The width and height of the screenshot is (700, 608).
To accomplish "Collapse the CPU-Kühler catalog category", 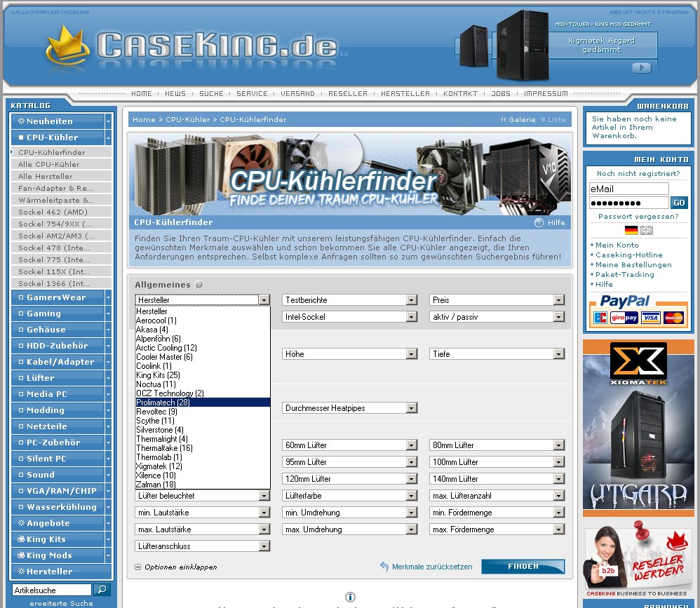I will (x=108, y=137).
